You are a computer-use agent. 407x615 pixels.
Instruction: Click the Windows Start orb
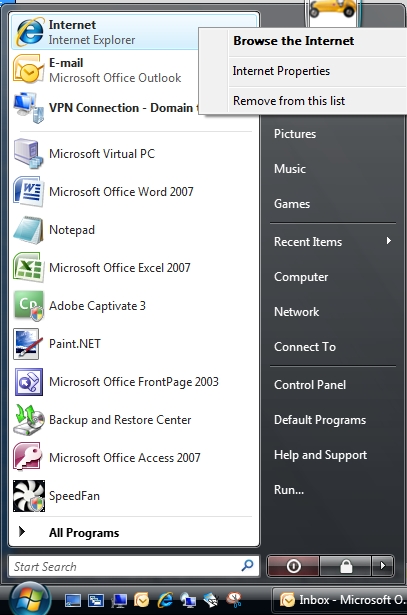click(x=30, y=599)
